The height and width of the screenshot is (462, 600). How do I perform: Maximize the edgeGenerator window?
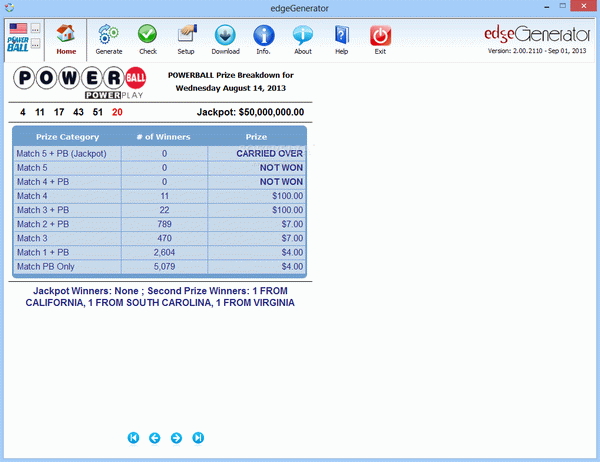tap(562, 6)
